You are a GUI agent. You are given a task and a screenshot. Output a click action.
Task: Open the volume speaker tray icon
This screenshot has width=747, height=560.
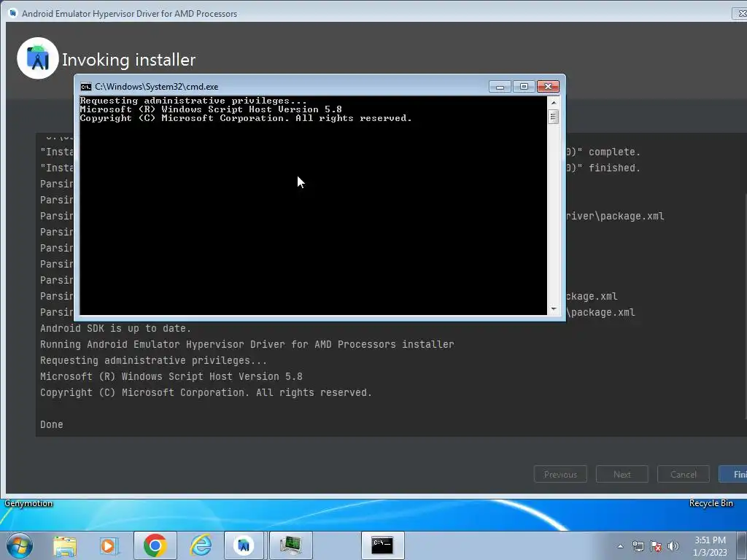[x=673, y=546]
